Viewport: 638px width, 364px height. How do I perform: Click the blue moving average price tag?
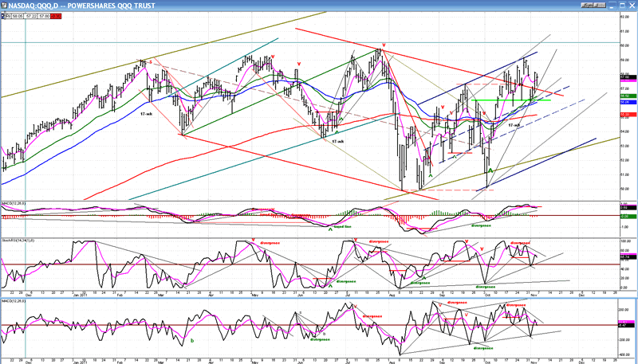628,103
